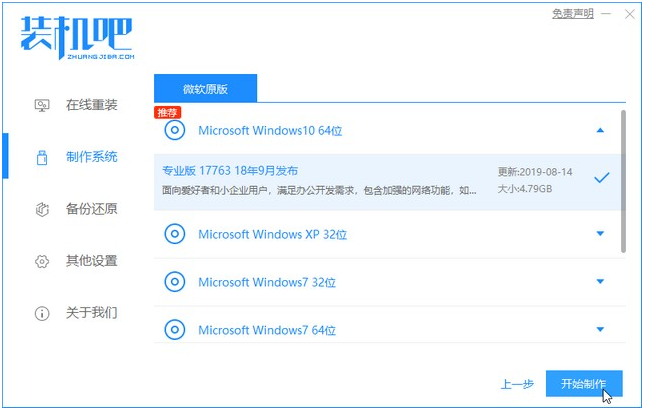This screenshot has width=645, height=410.
Task: Click the checkmark on 专业版 17763 row
Action: tap(601, 178)
